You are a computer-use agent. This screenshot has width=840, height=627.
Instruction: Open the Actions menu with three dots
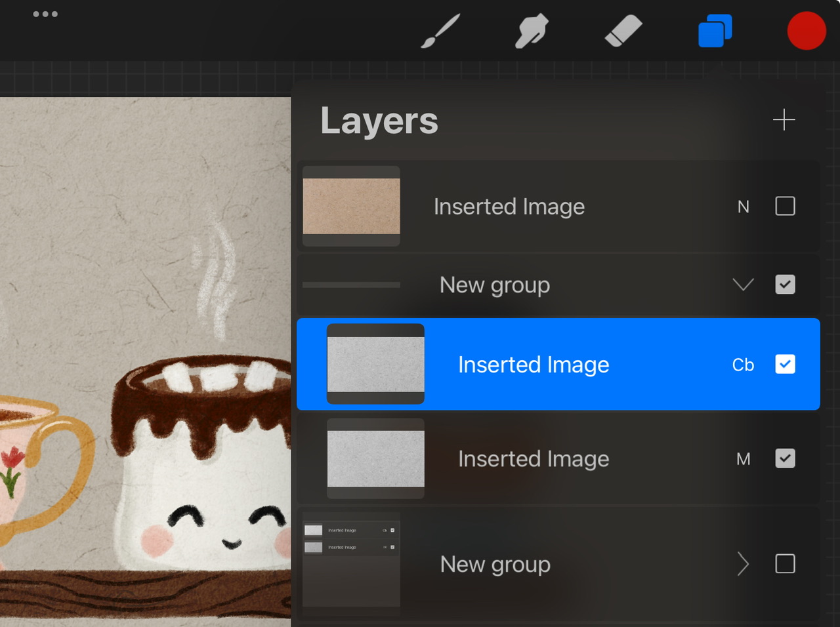point(45,14)
